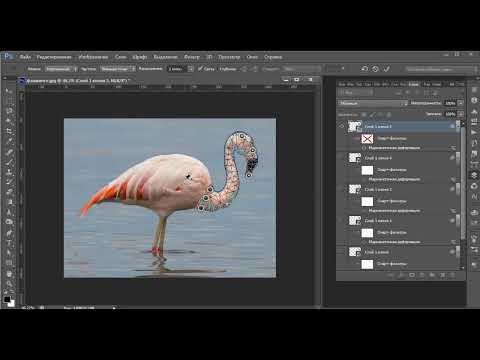Cancel puppet warp in options bar
The height and width of the screenshot is (360, 480).
coord(375,69)
